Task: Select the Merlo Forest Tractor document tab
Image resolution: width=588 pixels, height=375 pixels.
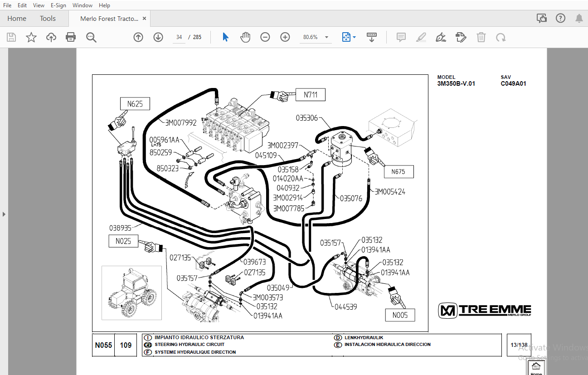Action: click(109, 19)
